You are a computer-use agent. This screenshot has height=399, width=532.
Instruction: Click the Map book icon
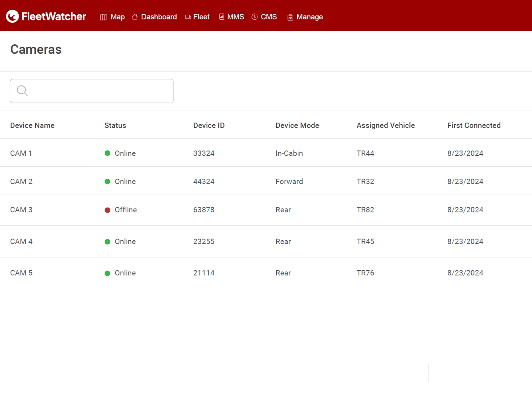[103, 17]
